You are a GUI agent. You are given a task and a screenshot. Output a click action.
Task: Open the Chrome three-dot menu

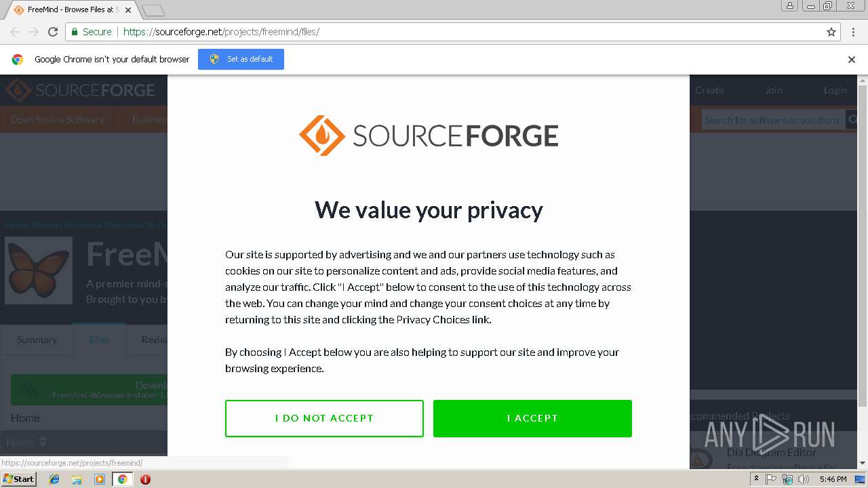coord(852,32)
